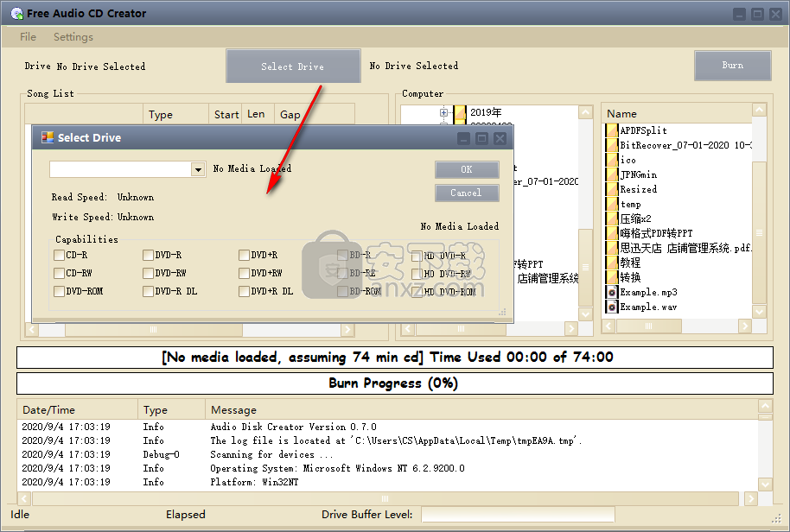Screen dimensions: 790x532
Task: Click the Drive Buffer Level bar
Action: click(518, 515)
